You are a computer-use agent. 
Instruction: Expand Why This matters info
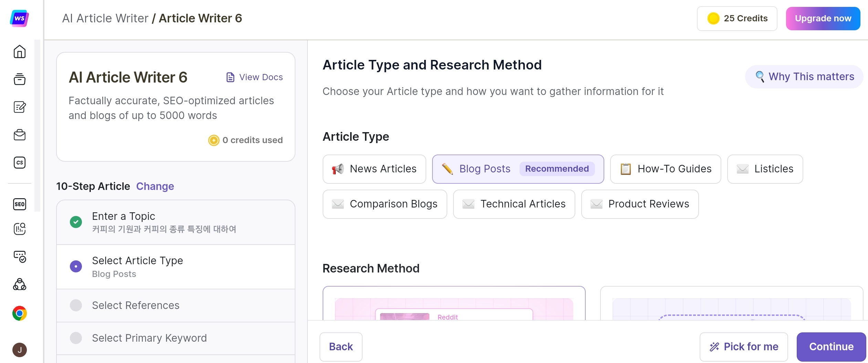(804, 76)
